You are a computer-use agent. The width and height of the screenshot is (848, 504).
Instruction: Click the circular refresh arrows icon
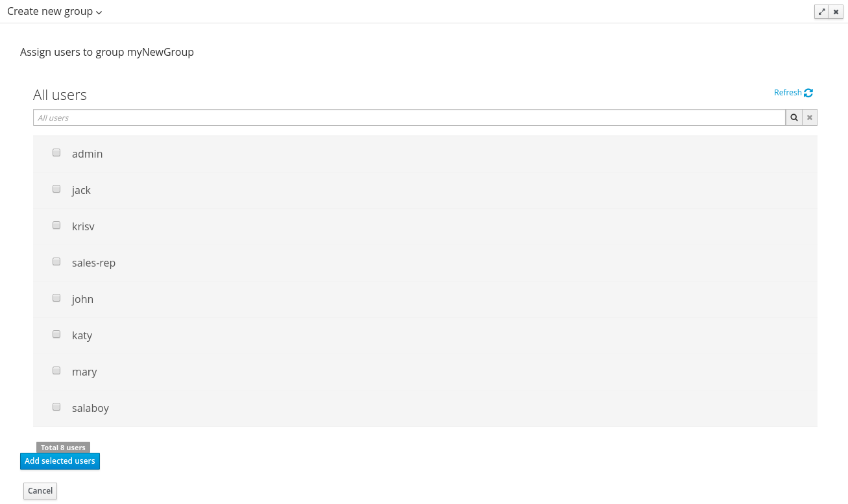coord(808,92)
